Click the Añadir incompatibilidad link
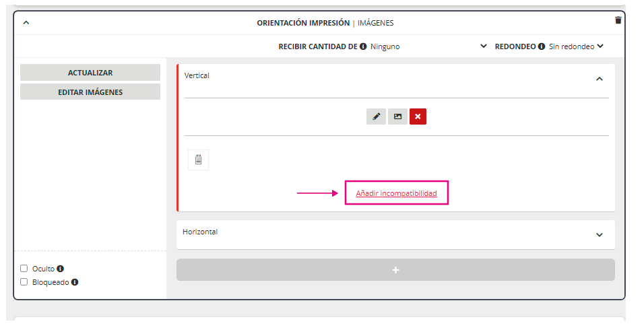644x330 pixels. pyautogui.click(x=396, y=193)
